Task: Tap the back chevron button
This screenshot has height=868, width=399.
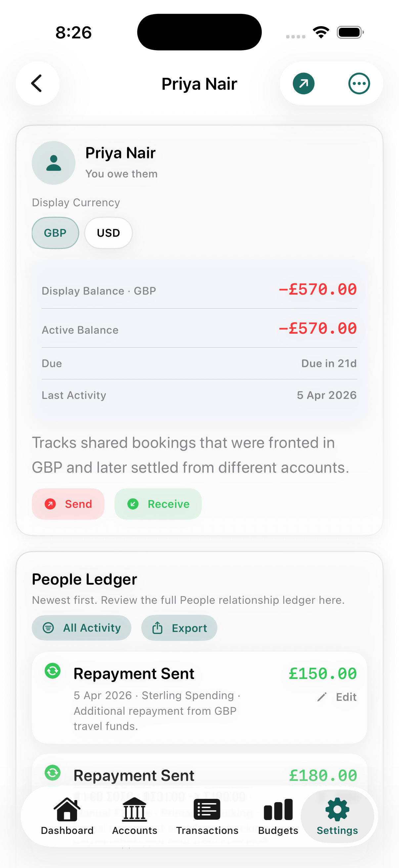Action: point(37,83)
